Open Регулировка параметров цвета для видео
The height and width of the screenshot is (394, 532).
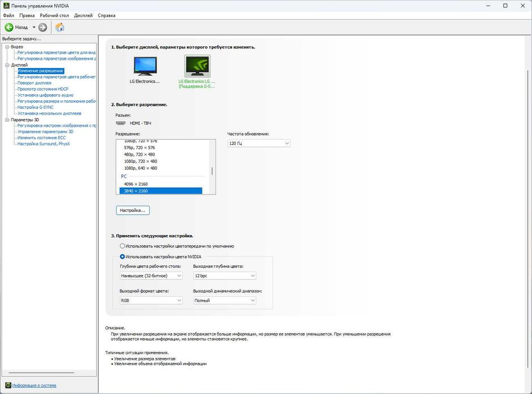point(56,52)
